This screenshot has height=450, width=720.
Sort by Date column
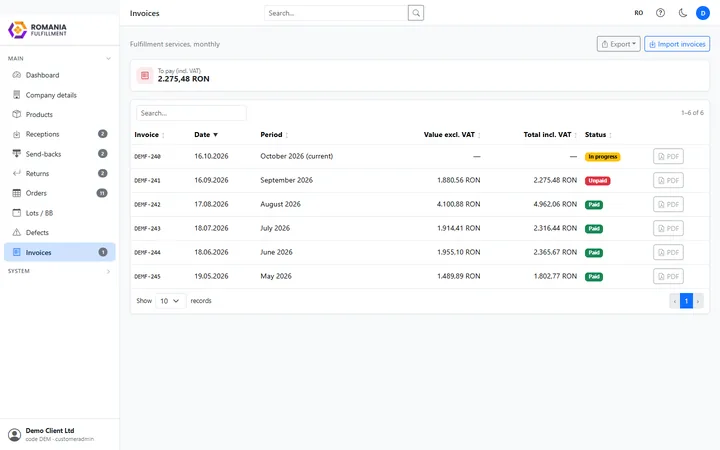[x=206, y=135]
